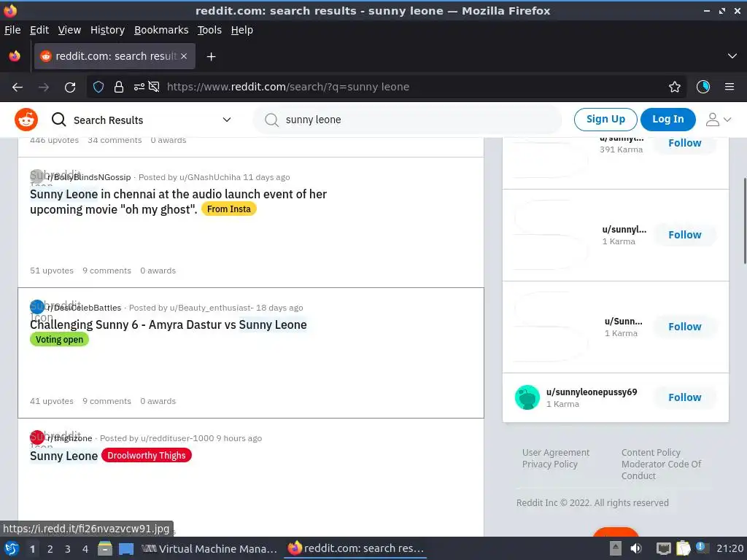Open the Tools menu
The width and height of the screenshot is (747, 560).
(x=209, y=30)
